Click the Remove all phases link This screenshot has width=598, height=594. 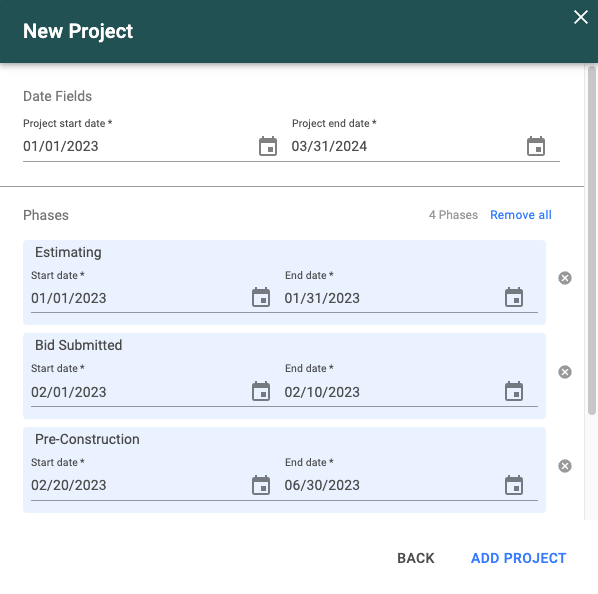coord(521,215)
